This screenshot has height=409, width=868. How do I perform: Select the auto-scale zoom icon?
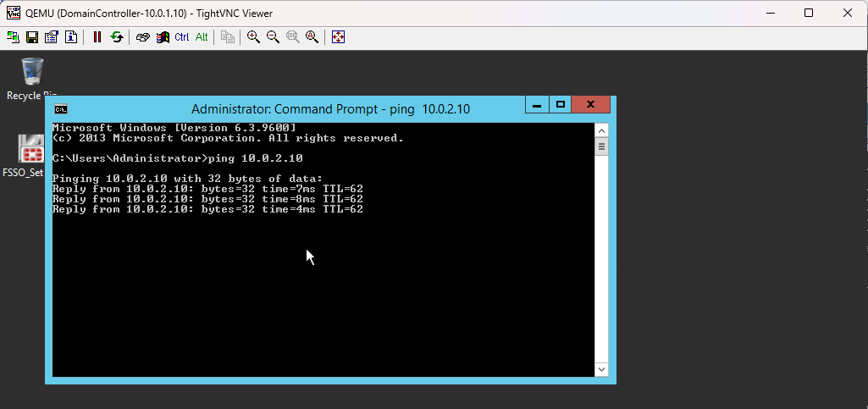pyautogui.click(x=312, y=37)
